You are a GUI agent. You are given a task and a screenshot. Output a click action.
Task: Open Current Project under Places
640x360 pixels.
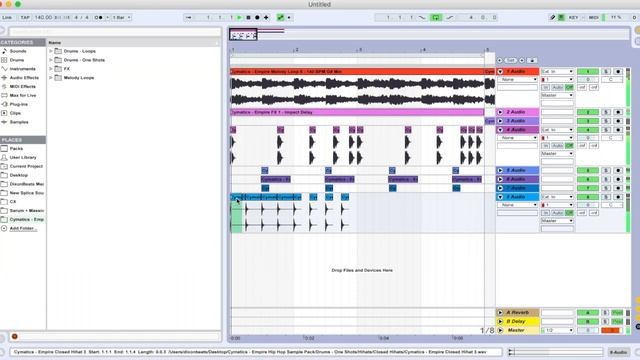point(26,167)
